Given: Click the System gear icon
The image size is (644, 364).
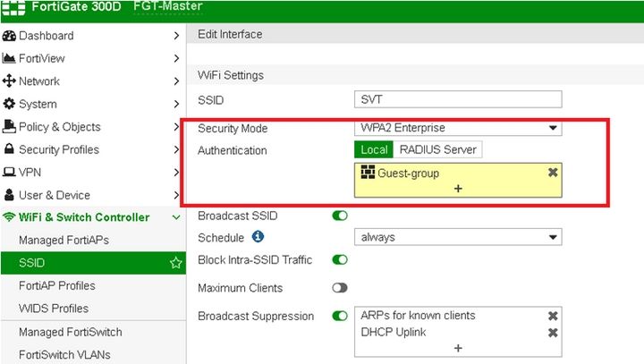Looking at the screenshot, I should pos(10,104).
